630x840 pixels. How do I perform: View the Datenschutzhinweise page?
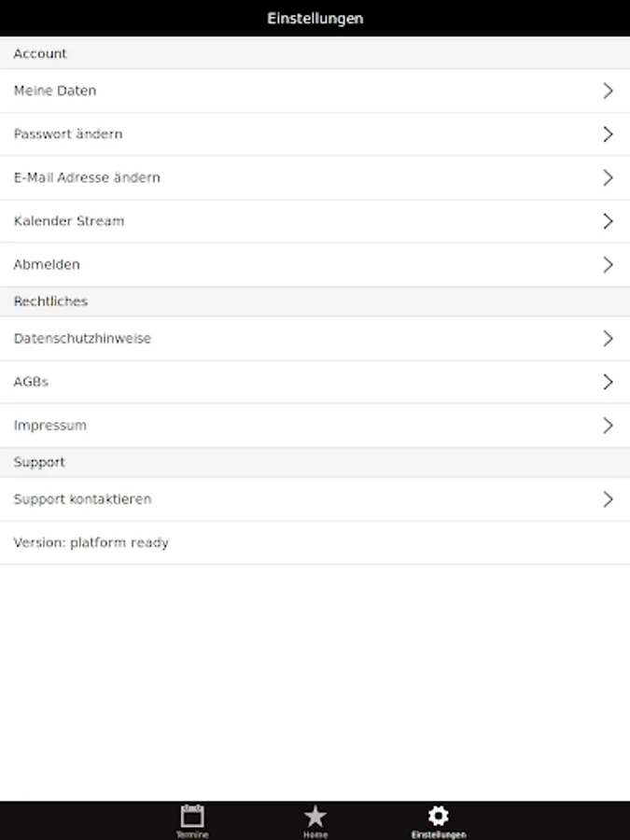(82, 339)
